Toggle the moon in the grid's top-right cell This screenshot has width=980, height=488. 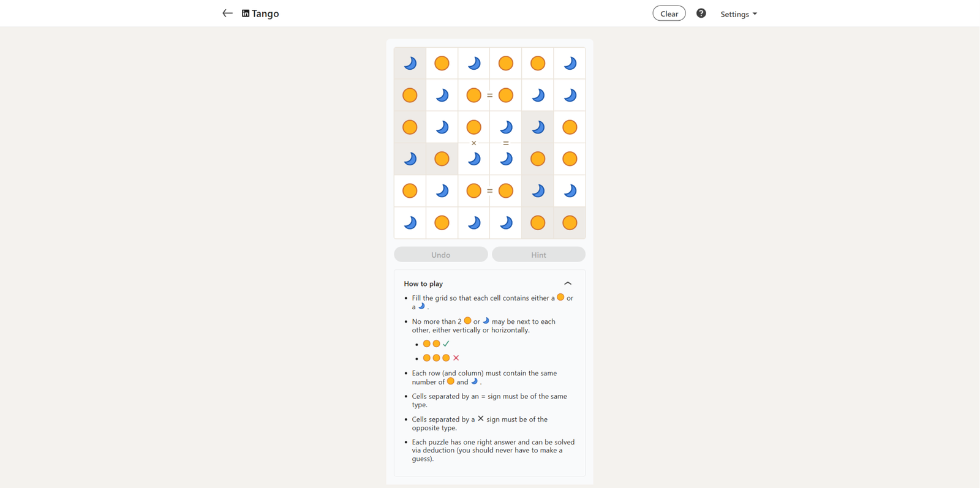(x=570, y=63)
